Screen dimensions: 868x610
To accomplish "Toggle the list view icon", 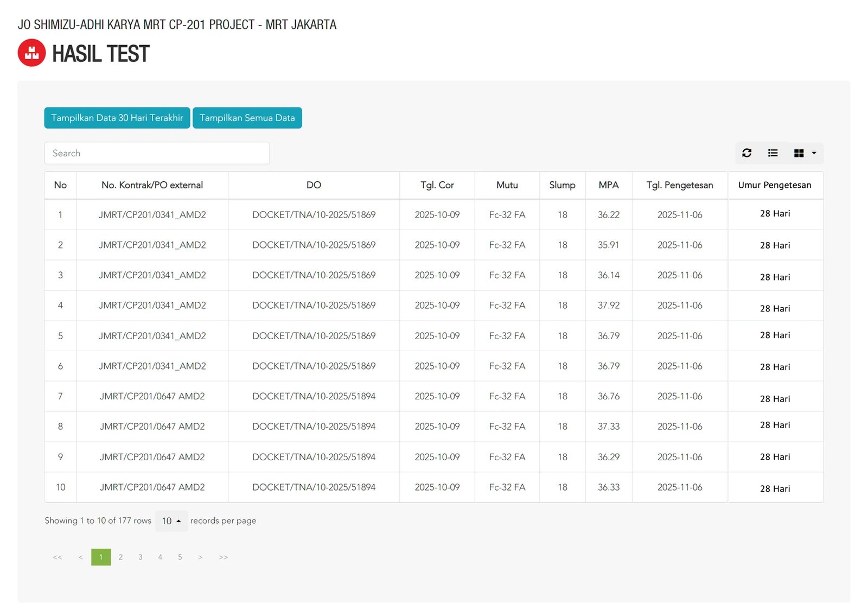I will [x=773, y=153].
